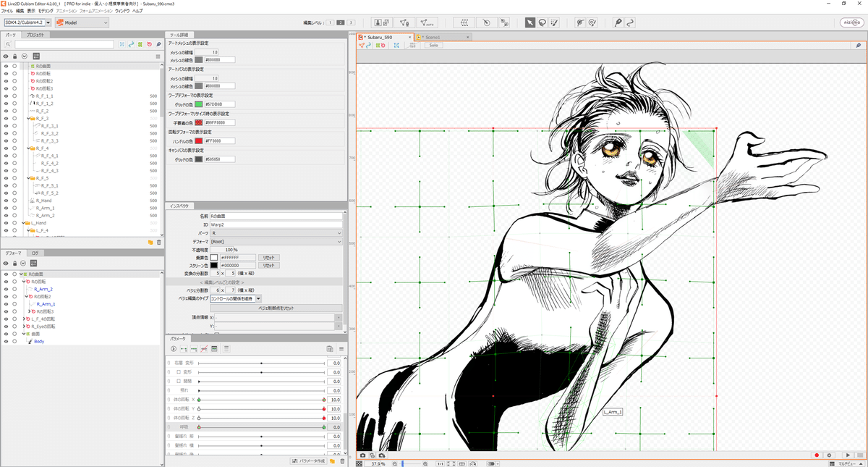Switch to the ログ tab
The image size is (868, 467).
pyautogui.click(x=35, y=253)
